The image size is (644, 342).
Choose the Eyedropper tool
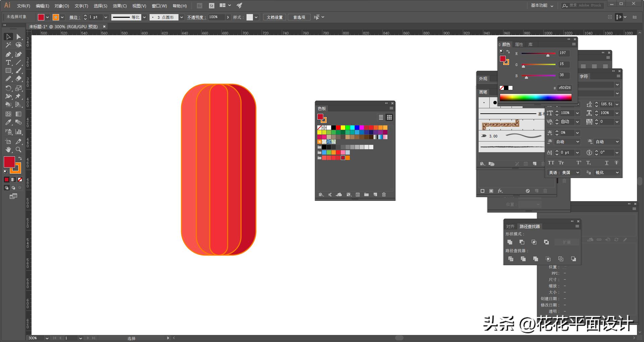(8, 122)
